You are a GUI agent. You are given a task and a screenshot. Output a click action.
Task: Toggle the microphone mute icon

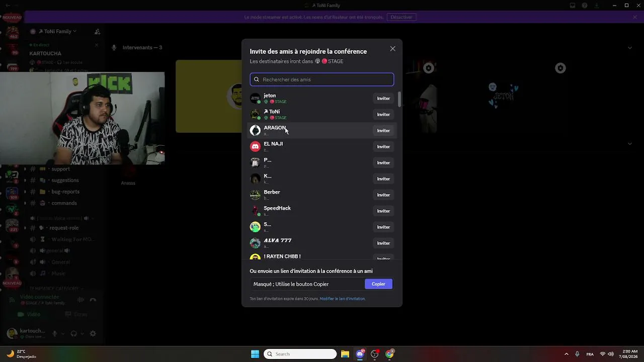pyautogui.click(x=55, y=333)
